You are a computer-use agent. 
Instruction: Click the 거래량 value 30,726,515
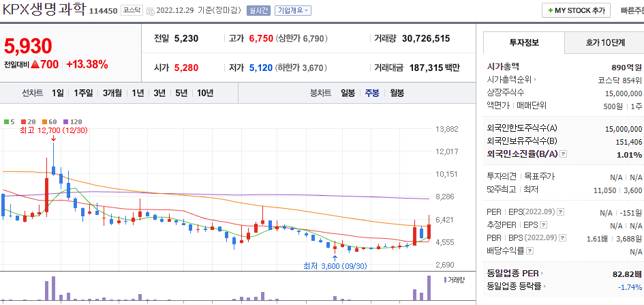[x=426, y=39]
